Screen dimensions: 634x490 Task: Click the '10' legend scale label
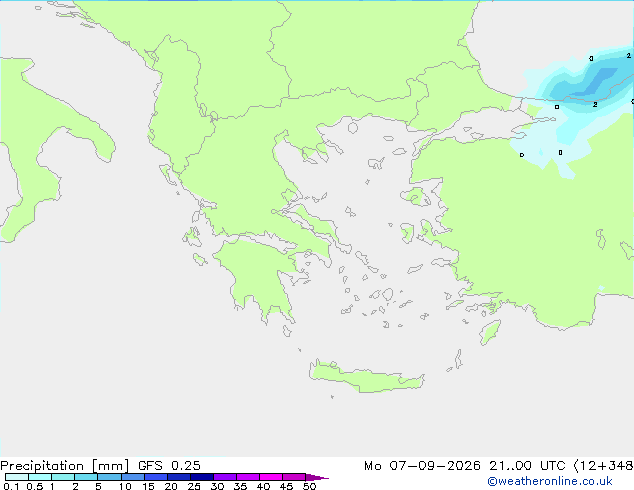tap(125, 486)
